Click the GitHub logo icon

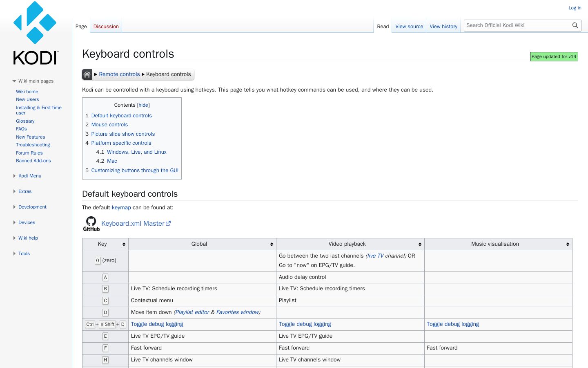[x=91, y=224]
